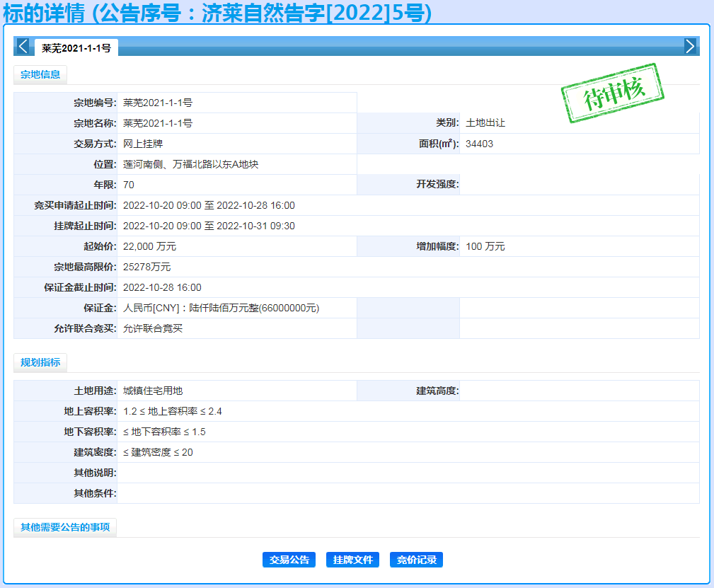This screenshot has width=714, height=588.
Task: Click the 增加幅度 label
Action: (437, 246)
